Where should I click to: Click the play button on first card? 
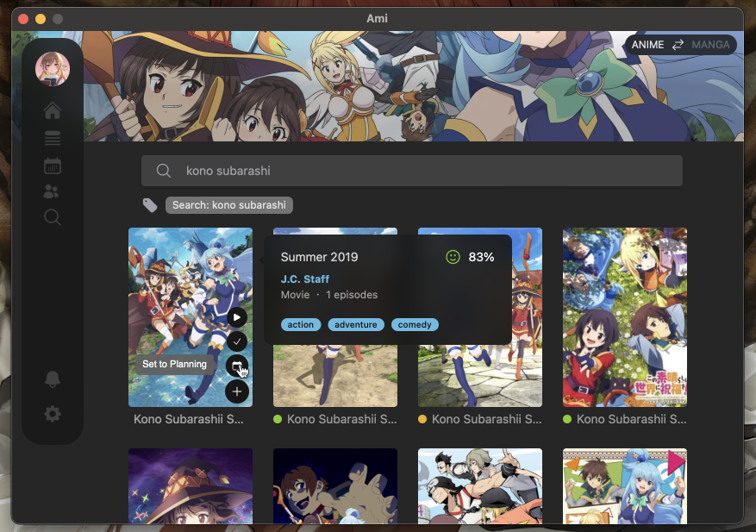click(x=237, y=317)
